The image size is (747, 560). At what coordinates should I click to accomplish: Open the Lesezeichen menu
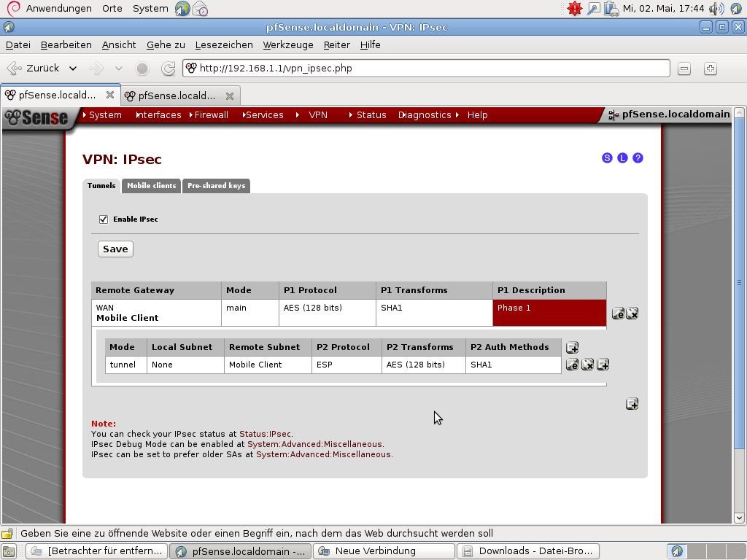[224, 44]
